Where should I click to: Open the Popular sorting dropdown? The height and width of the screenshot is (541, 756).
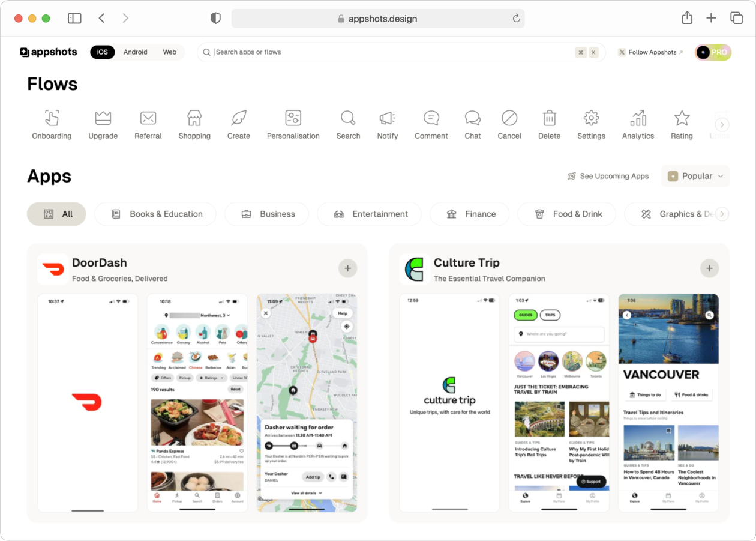pos(695,176)
